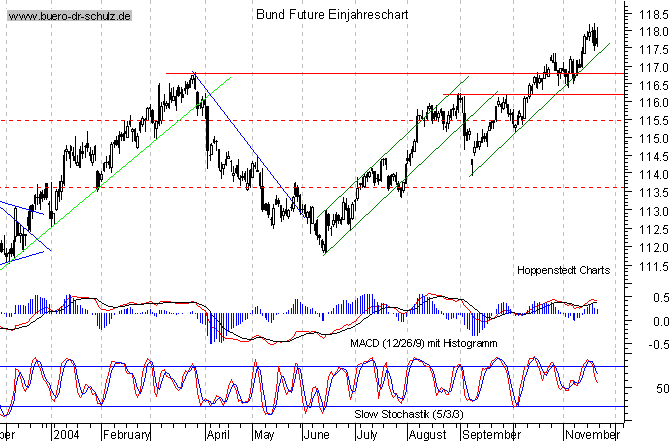Click the 112.0 price axis value
672x441 pixels.
point(648,247)
